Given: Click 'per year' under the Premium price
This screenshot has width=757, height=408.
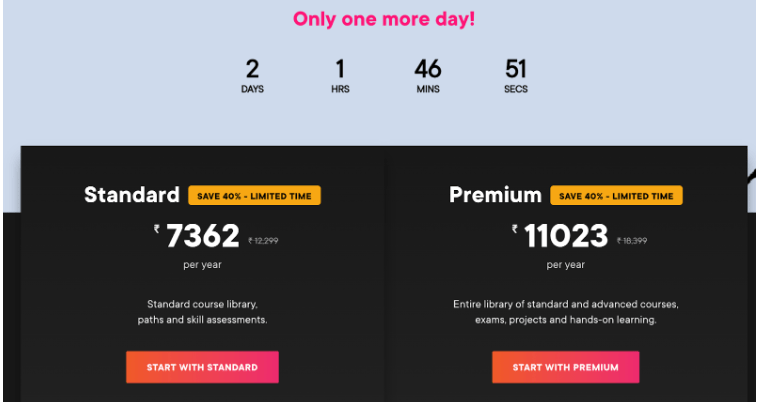Looking at the screenshot, I should tap(565, 265).
